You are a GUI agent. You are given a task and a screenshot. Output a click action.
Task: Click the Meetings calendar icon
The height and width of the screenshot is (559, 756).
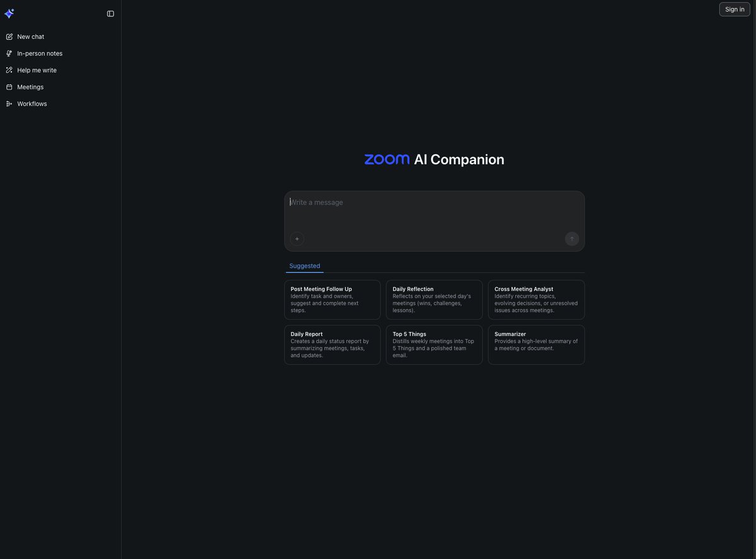pos(9,87)
